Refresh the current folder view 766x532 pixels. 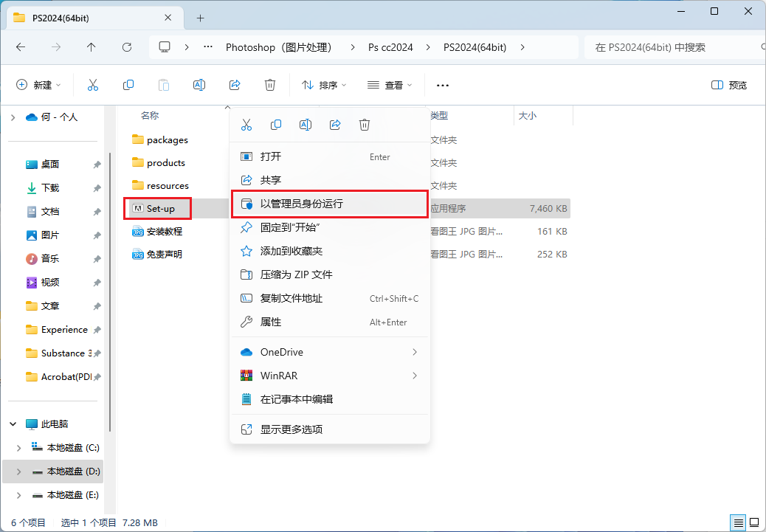pyautogui.click(x=127, y=47)
